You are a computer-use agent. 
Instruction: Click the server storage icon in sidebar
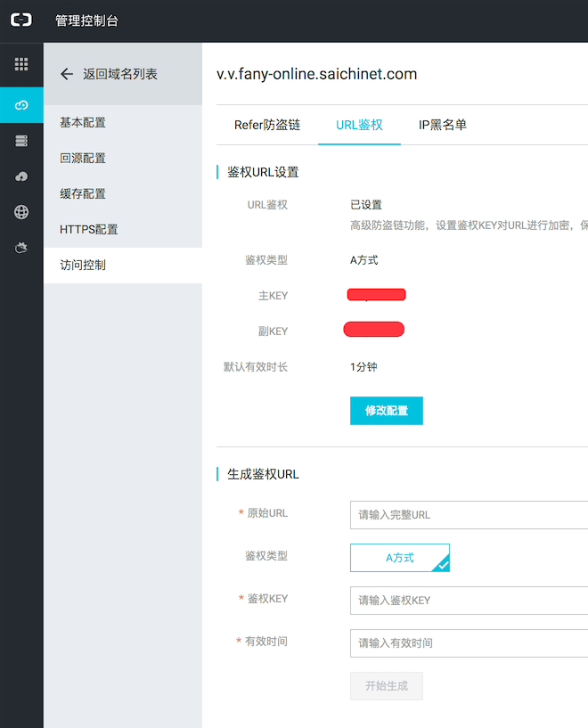coord(20,140)
